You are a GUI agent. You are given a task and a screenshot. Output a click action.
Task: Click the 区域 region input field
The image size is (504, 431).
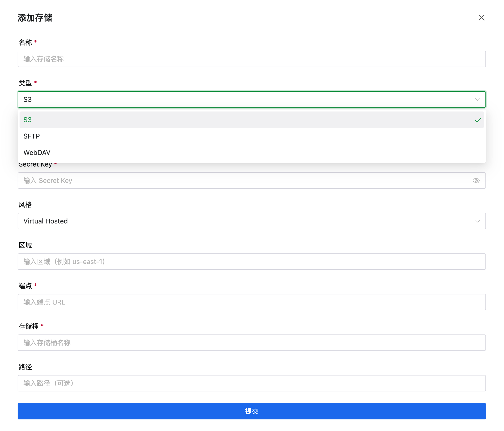tap(252, 262)
